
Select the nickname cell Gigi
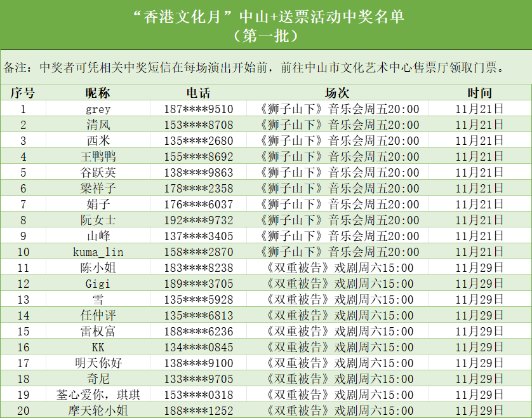[98, 283]
